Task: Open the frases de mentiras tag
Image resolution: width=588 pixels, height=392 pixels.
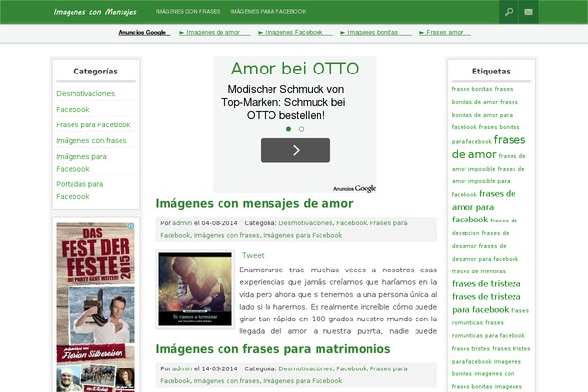Action: [478, 271]
